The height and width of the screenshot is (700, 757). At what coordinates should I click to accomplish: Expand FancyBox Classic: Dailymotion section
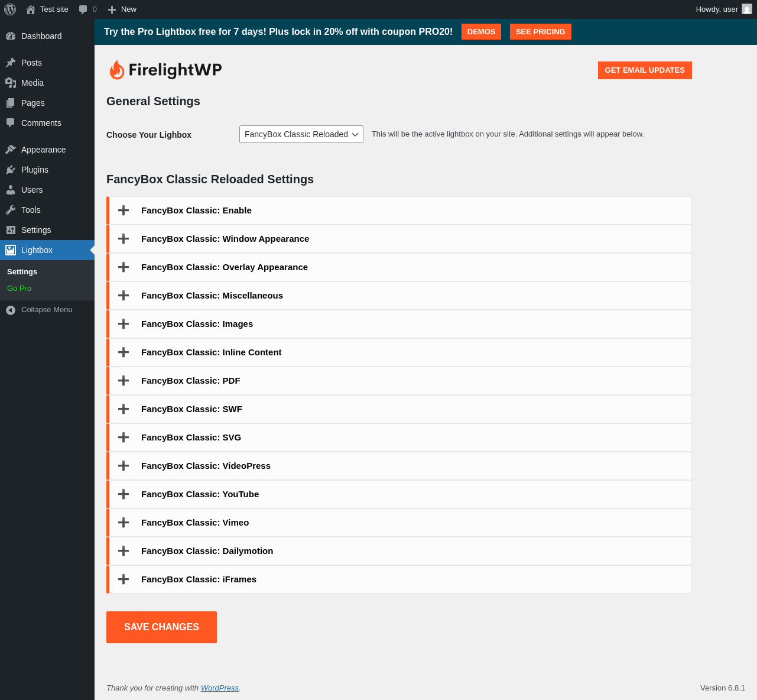[x=399, y=551]
